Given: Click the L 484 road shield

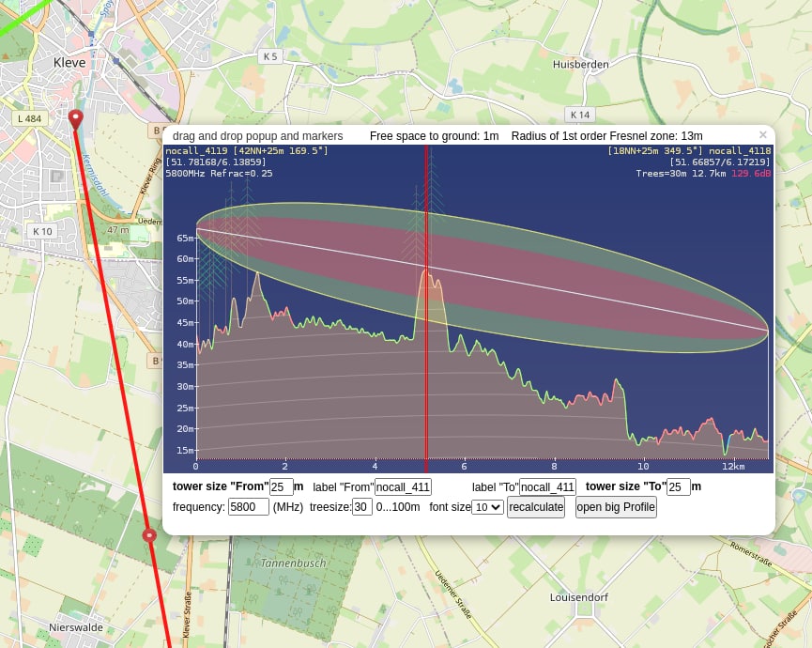Looking at the screenshot, I should [x=30, y=118].
